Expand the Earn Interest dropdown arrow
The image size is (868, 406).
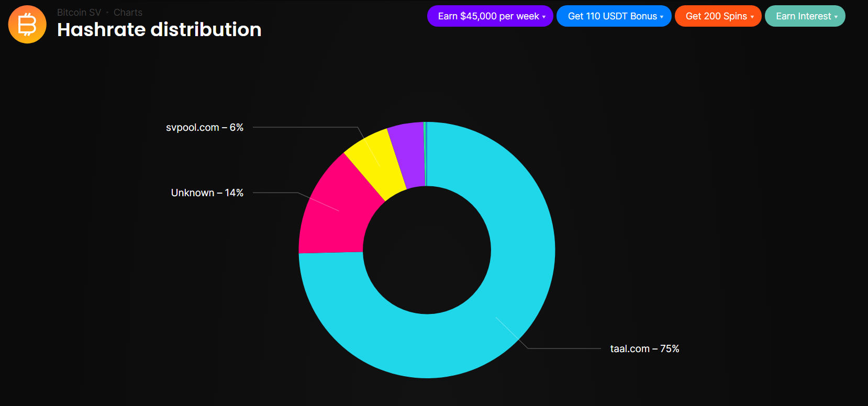click(x=836, y=17)
